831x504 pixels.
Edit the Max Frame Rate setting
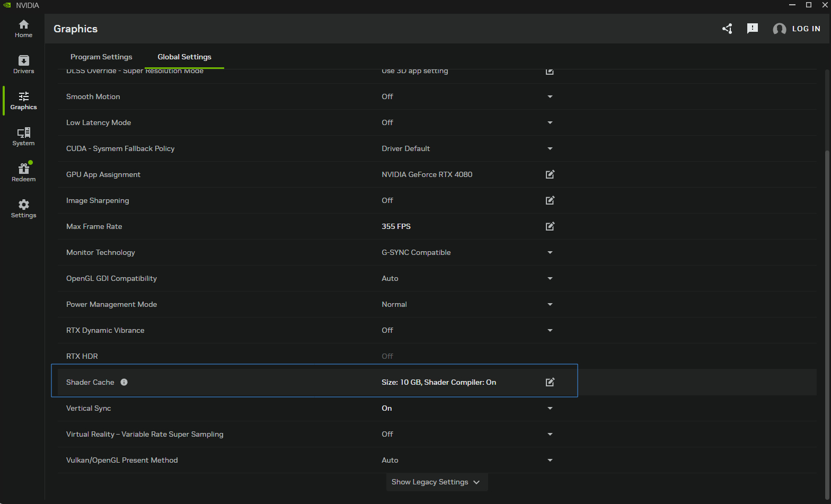(550, 226)
